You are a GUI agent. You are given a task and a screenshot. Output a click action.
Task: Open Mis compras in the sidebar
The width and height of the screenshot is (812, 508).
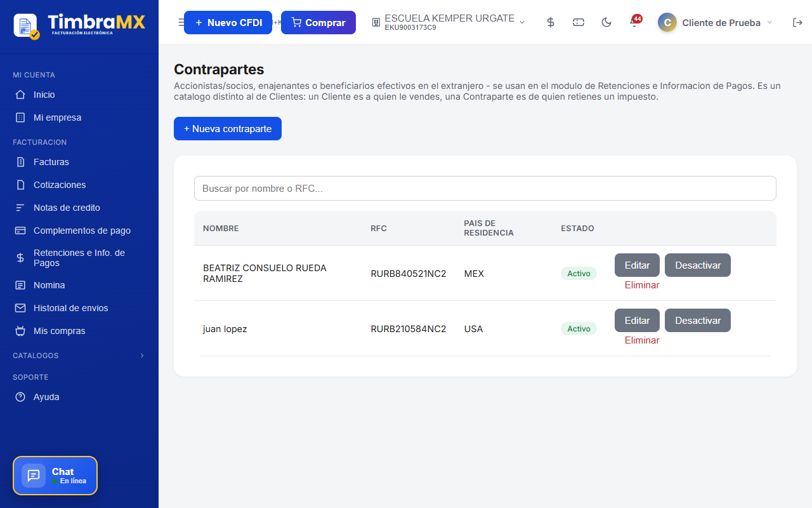79,331
